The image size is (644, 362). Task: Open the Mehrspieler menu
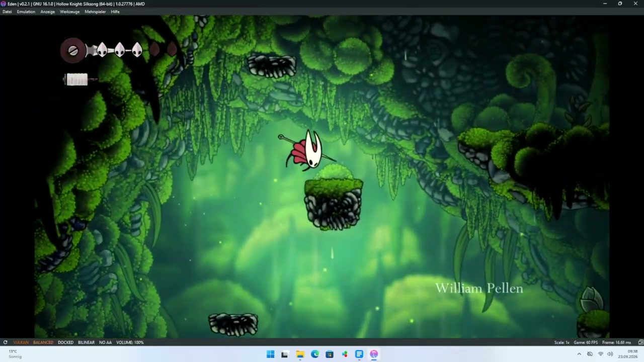point(95,12)
